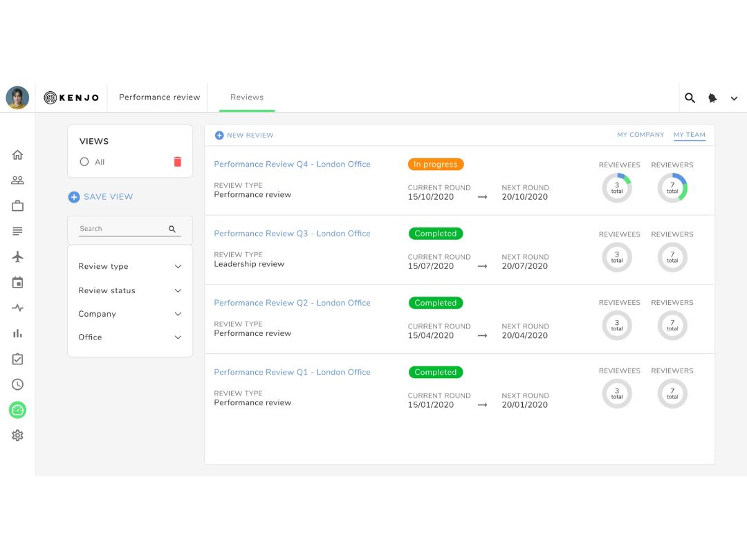The image size is (747, 560).
Task: Expand the Review status filter
Action: (130, 290)
